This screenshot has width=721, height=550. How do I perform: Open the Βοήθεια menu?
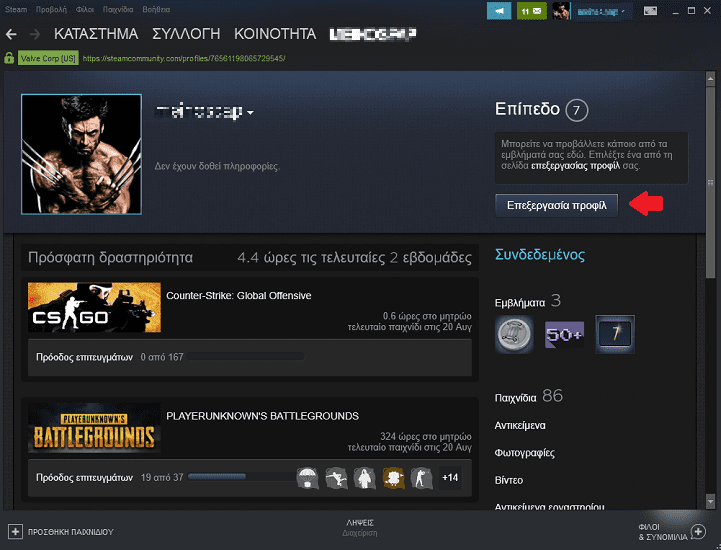(156, 9)
